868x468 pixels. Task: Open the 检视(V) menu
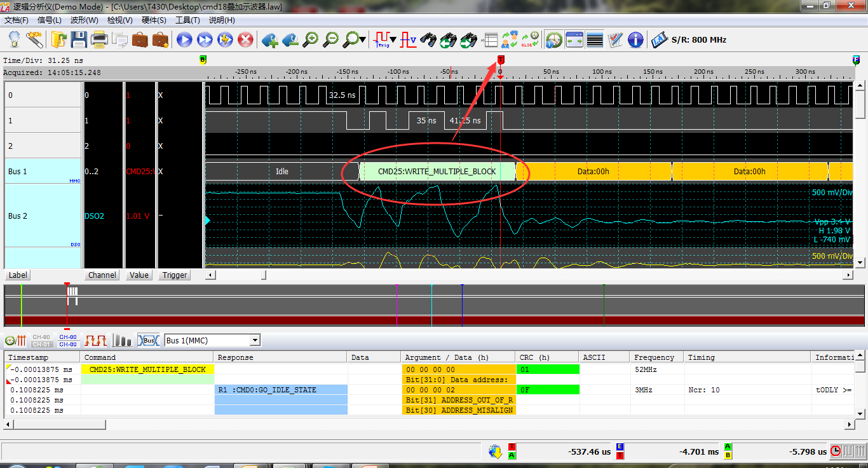[x=119, y=20]
